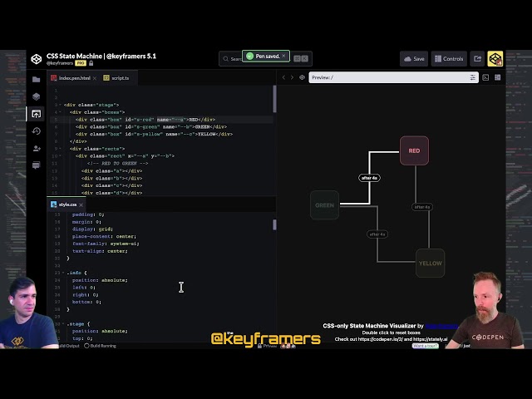
Task: Click the GREEN state box in preview
Action: click(x=324, y=205)
